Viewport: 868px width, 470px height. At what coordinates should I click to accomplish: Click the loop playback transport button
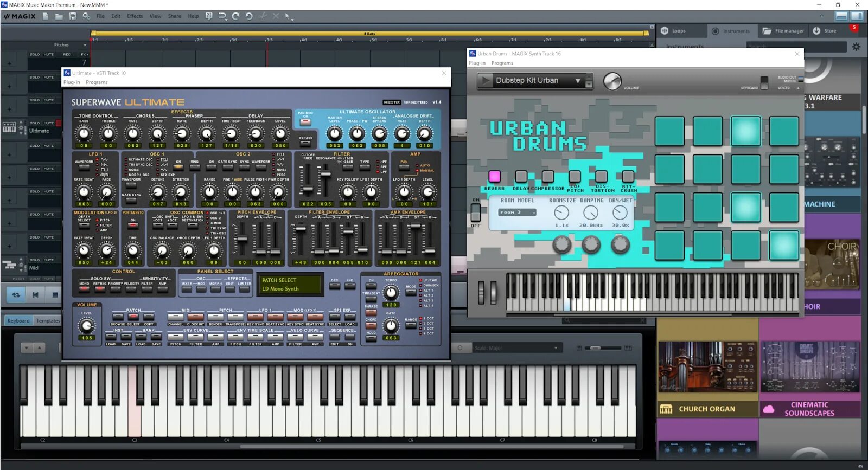[x=16, y=295]
